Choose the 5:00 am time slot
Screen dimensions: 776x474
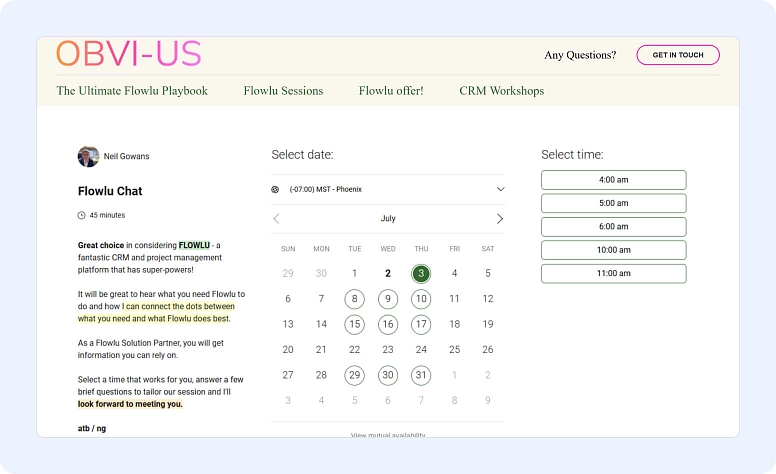click(x=613, y=203)
